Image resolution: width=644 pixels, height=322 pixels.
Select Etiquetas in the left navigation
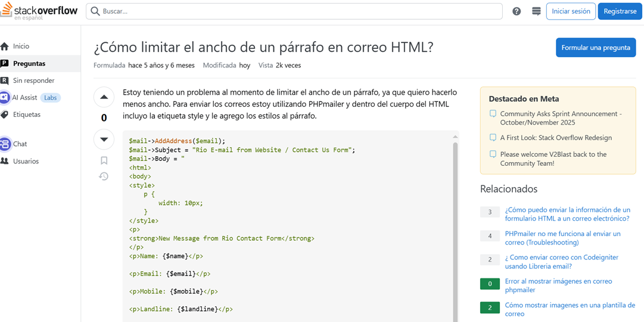tap(27, 114)
